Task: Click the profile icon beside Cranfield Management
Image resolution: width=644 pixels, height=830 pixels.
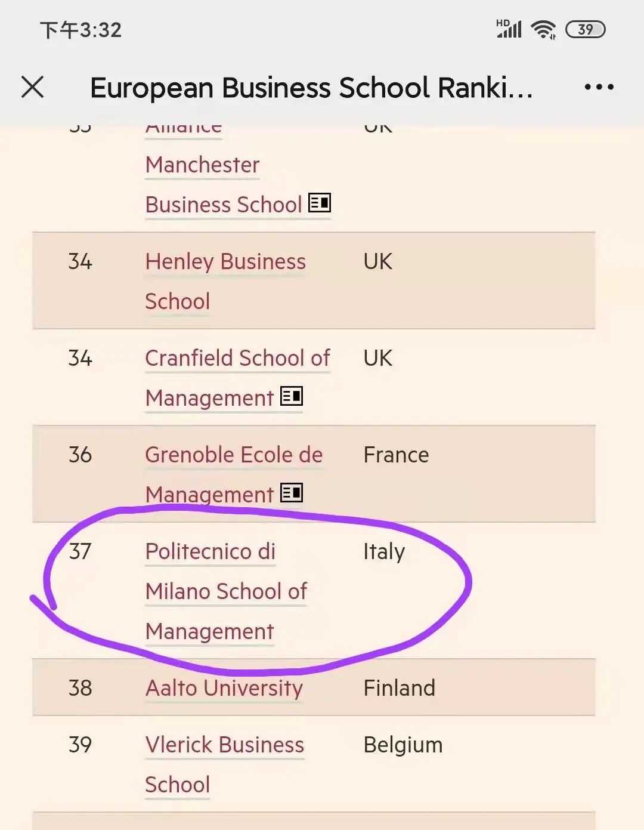Action: coord(292,396)
